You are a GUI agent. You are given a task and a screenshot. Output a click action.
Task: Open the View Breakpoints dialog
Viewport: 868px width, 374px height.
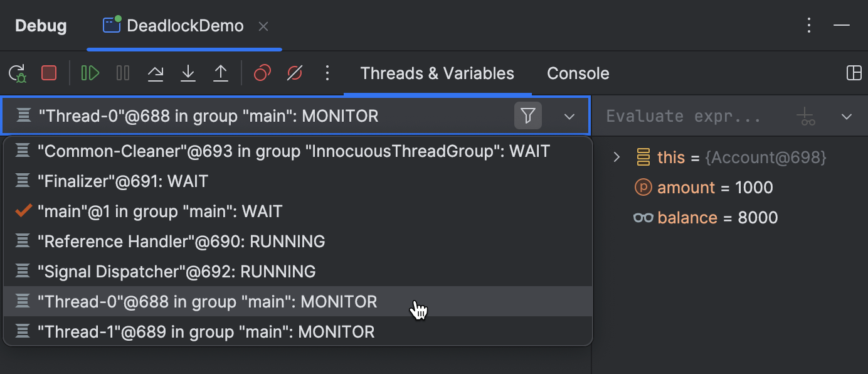(x=262, y=73)
